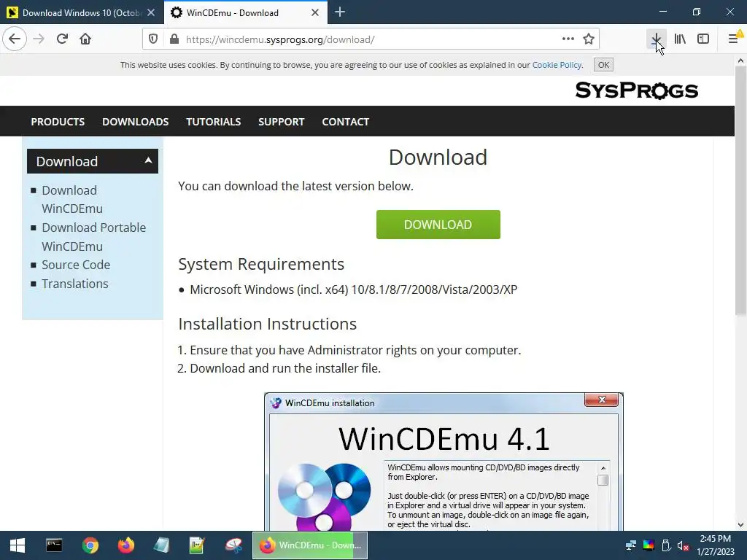Open the Firefox home page

85,39
